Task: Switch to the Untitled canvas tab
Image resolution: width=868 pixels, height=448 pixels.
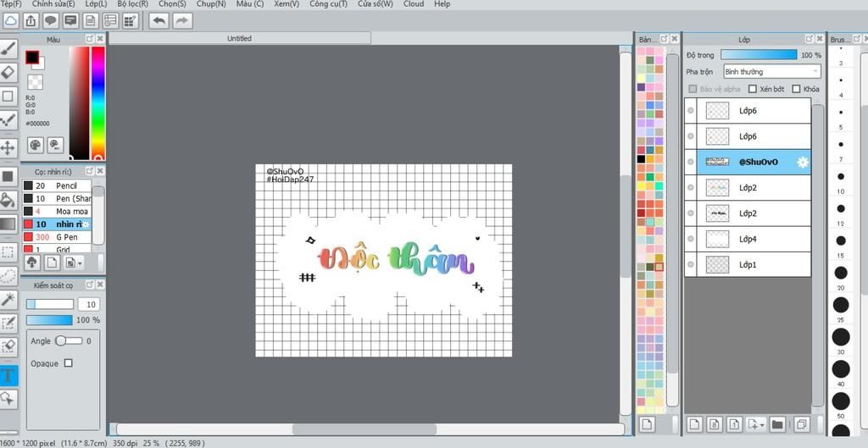Action: tap(239, 38)
